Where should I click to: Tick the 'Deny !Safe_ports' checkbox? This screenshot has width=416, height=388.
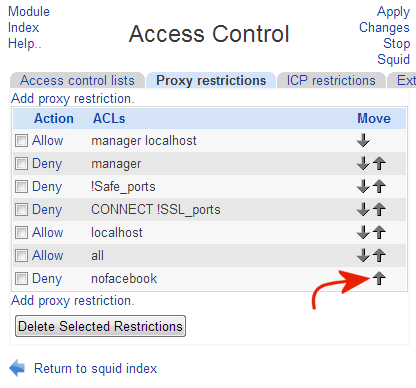[x=21, y=187]
